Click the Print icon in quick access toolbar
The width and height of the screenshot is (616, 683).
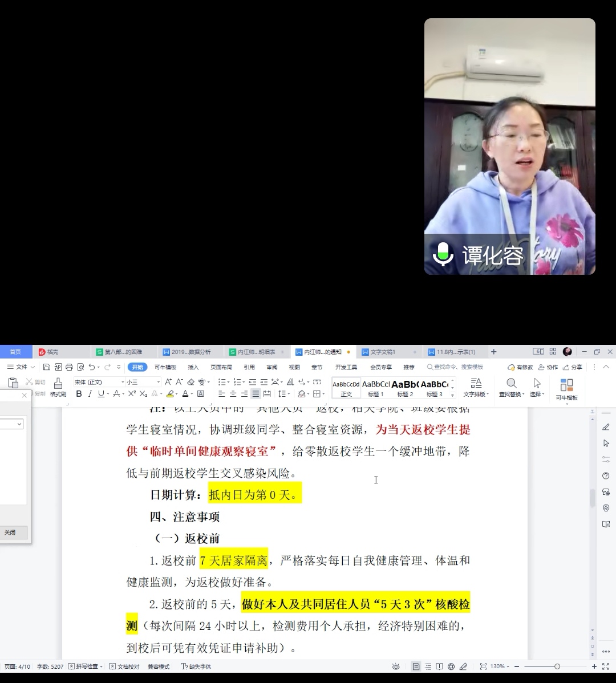69,367
